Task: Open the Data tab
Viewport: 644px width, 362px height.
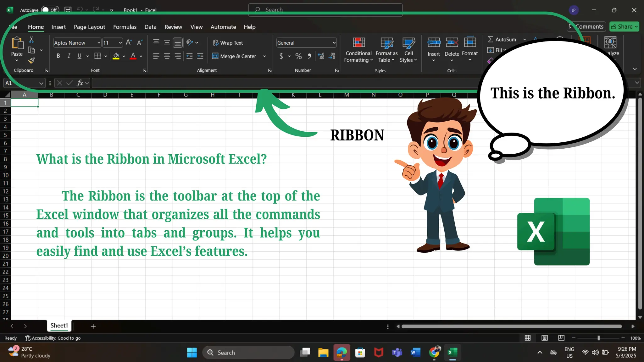Action: (x=150, y=27)
